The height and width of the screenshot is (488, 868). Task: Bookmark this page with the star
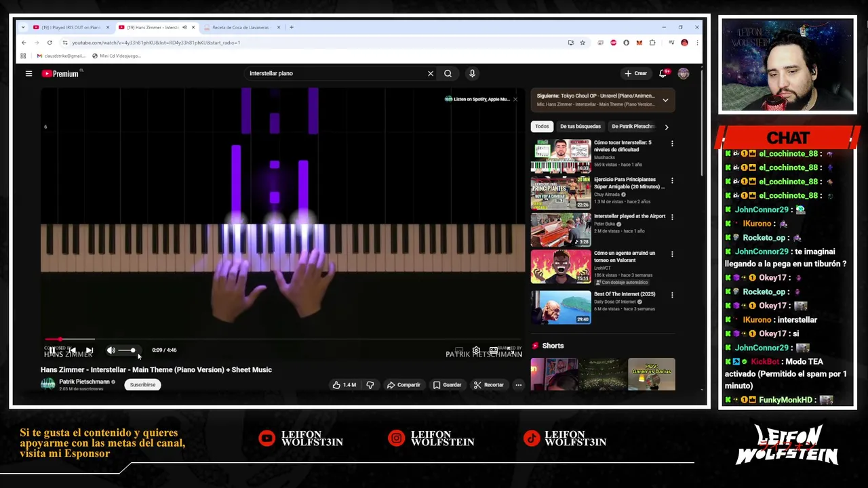(582, 43)
